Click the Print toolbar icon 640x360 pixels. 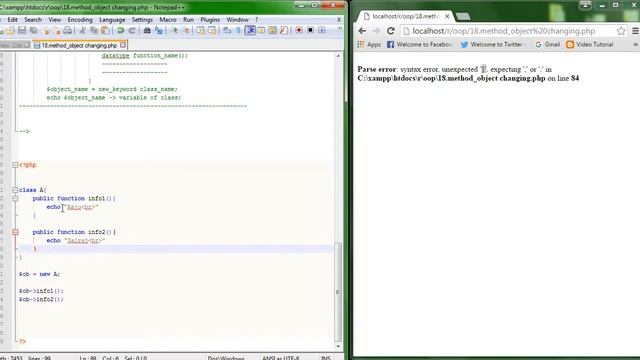(x=67, y=31)
